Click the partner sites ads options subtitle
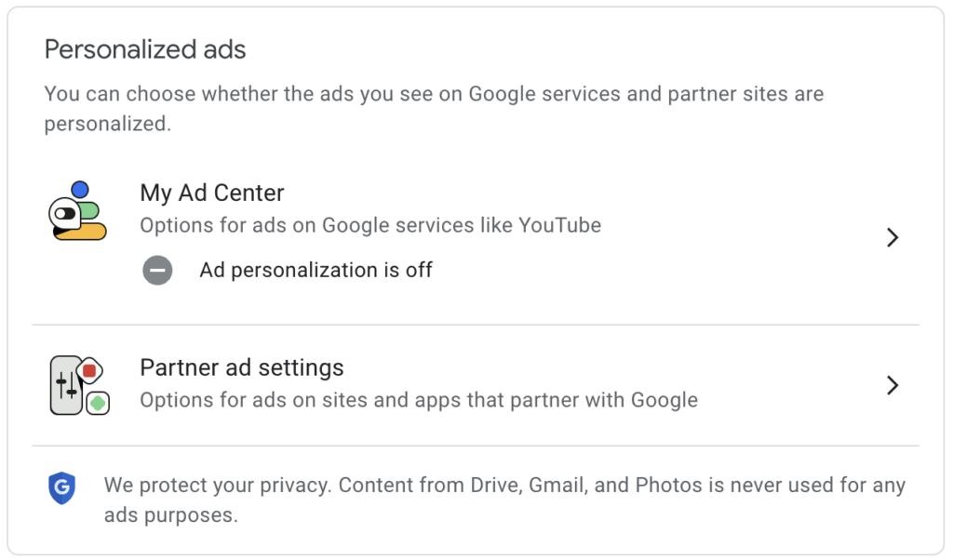 click(418, 400)
